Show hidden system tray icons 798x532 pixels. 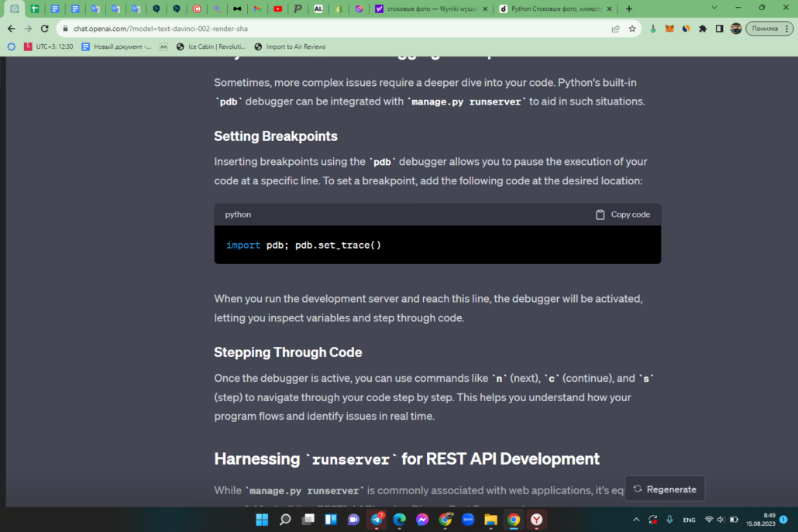click(x=636, y=520)
